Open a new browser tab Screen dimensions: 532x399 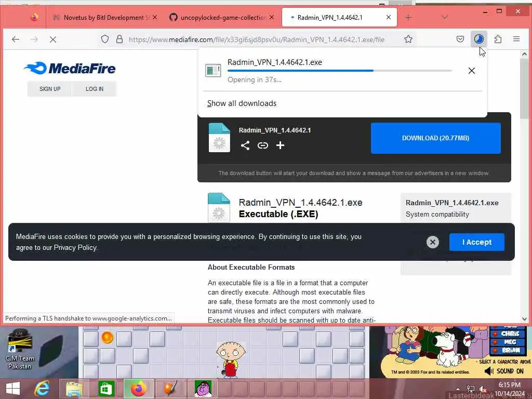[x=408, y=17]
